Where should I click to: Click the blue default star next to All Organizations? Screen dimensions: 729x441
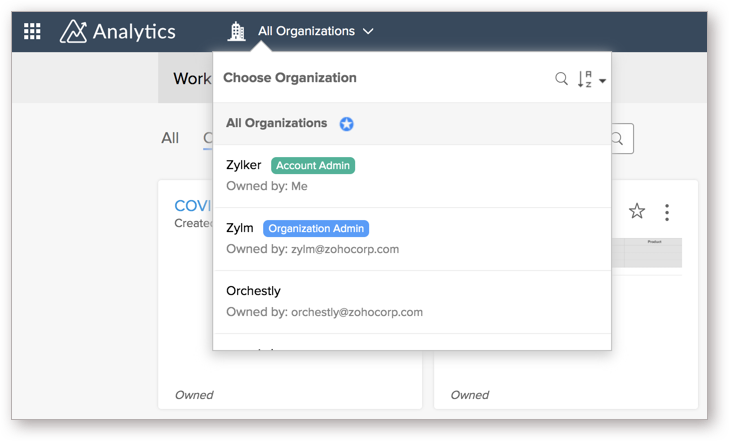[x=346, y=124]
